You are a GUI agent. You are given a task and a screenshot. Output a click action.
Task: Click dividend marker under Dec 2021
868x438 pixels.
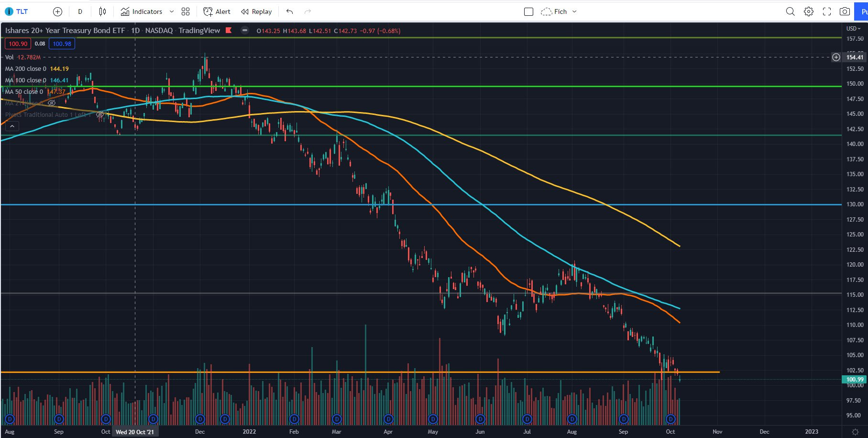[x=200, y=419]
